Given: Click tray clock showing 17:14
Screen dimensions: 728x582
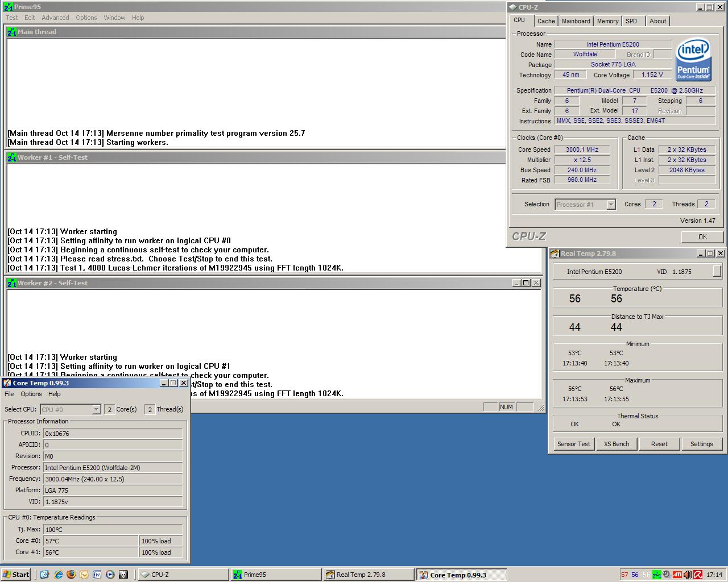Looking at the screenshot, I should click(x=714, y=575).
